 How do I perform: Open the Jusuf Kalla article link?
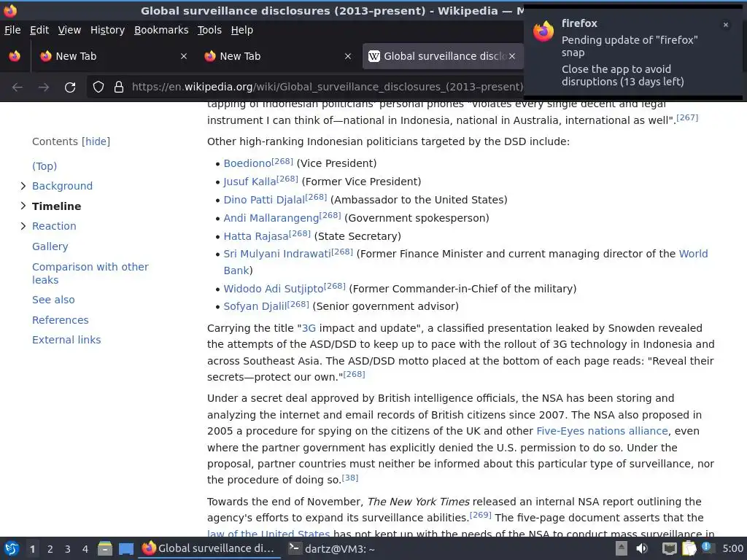click(249, 182)
